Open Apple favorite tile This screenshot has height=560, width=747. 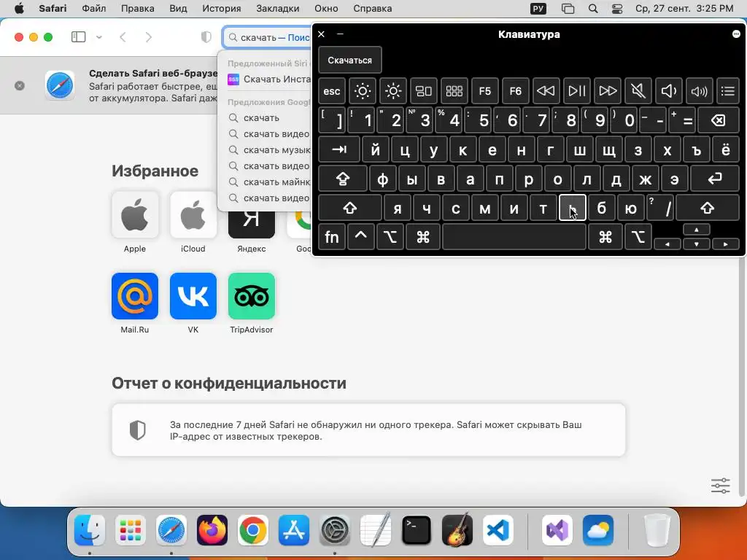click(135, 215)
